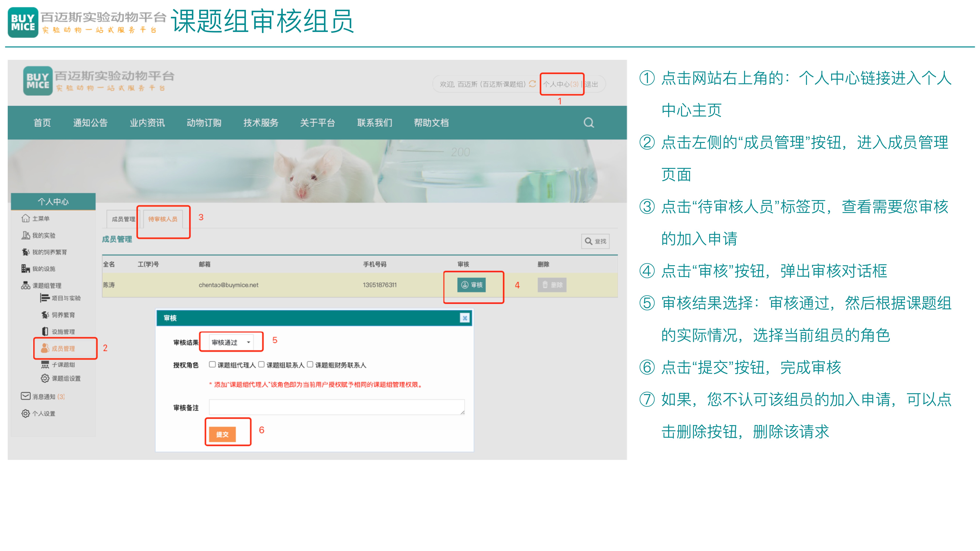Click into the 审核备注 text field

tap(337, 407)
